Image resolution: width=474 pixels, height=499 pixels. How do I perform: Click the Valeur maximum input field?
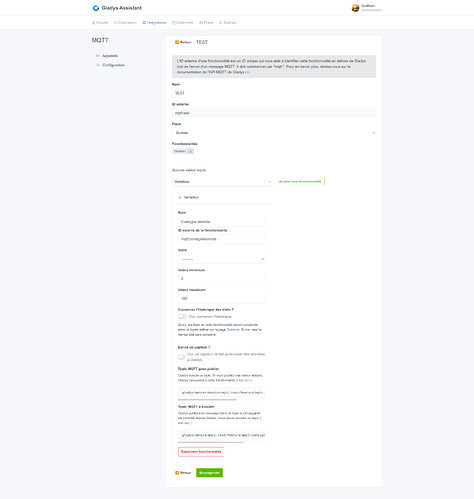[x=221, y=299]
